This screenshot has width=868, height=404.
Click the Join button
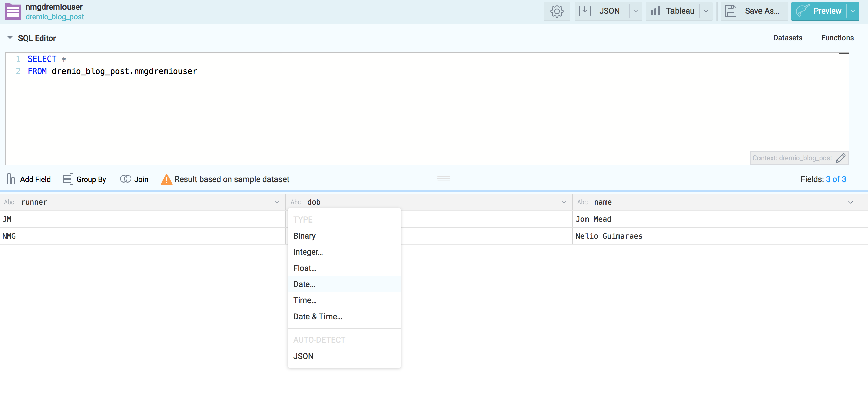134,179
